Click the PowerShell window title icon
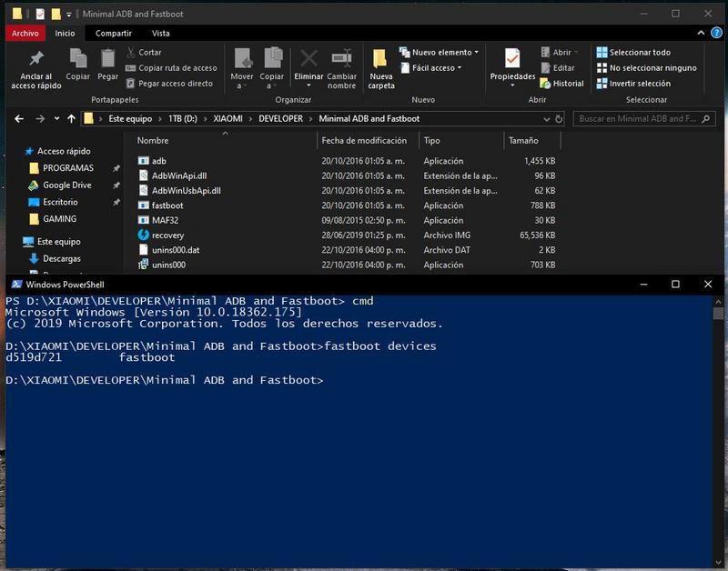 coord(16,285)
